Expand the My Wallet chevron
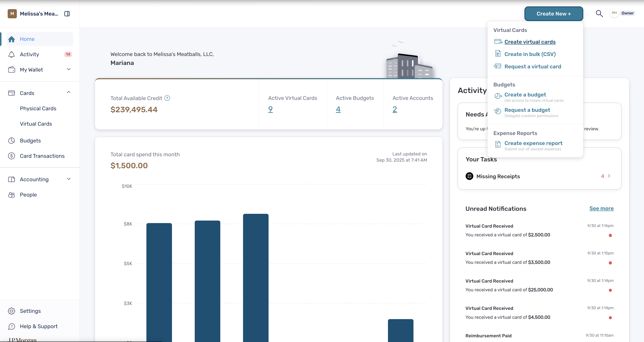The height and width of the screenshot is (342, 644). [x=69, y=69]
